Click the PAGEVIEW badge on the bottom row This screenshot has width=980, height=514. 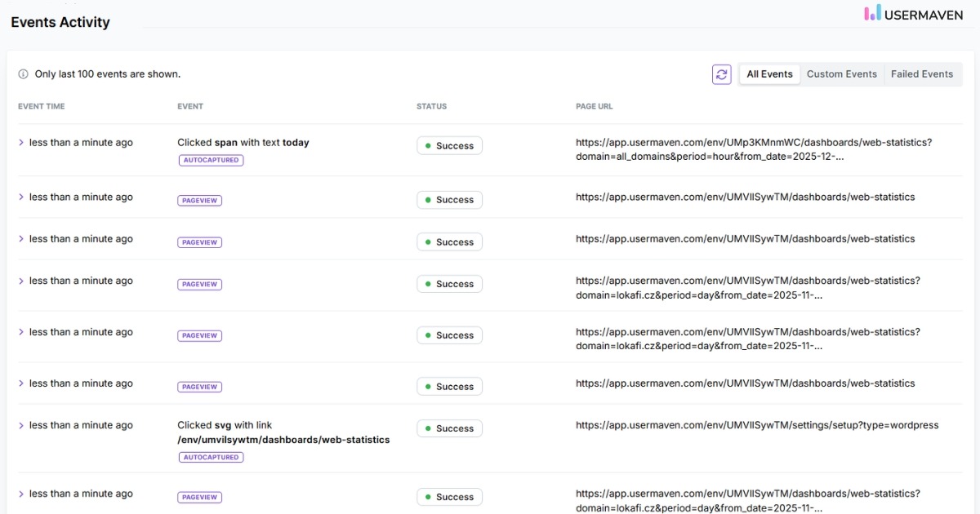[x=199, y=497]
